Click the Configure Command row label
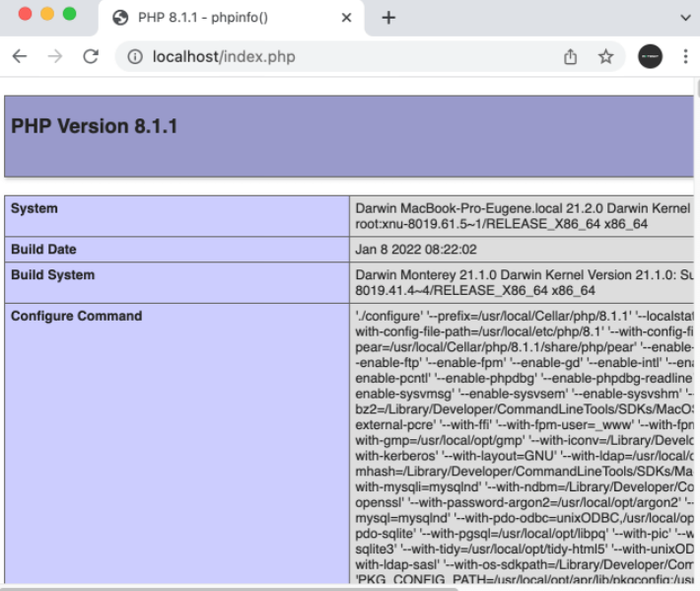The image size is (700, 591). [76, 316]
